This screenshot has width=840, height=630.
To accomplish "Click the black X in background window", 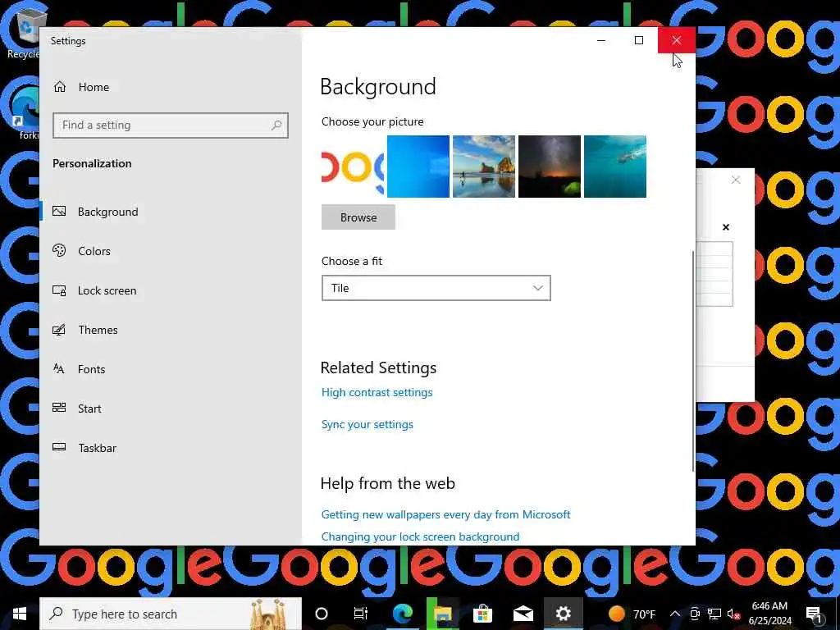I will click(x=726, y=227).
